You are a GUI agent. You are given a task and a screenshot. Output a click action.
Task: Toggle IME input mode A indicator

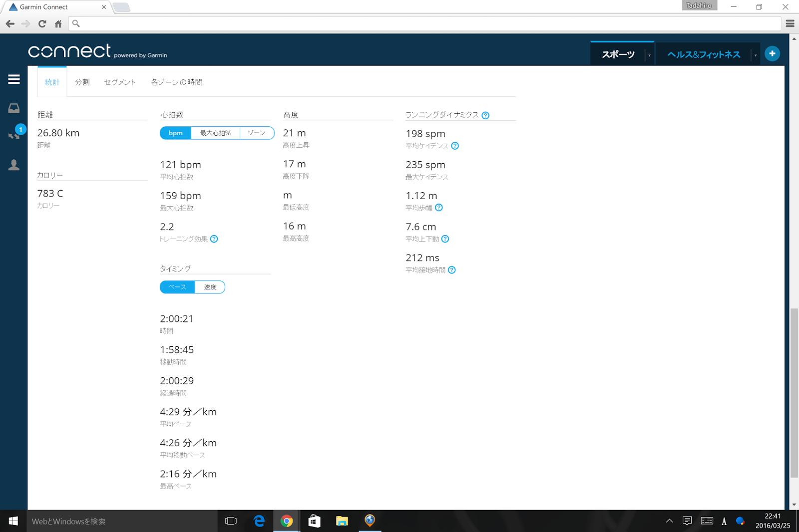click(x=724, y=522)
